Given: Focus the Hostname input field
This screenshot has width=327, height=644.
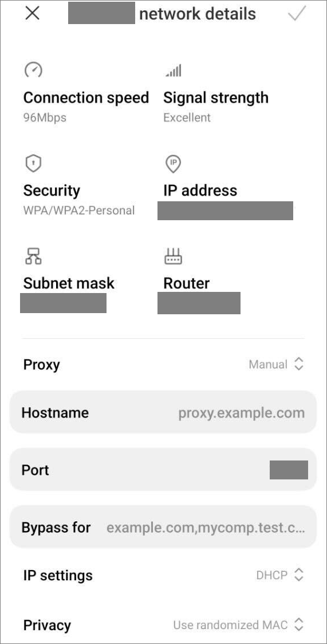Looking at the screenshot, I should coord(163,412).
